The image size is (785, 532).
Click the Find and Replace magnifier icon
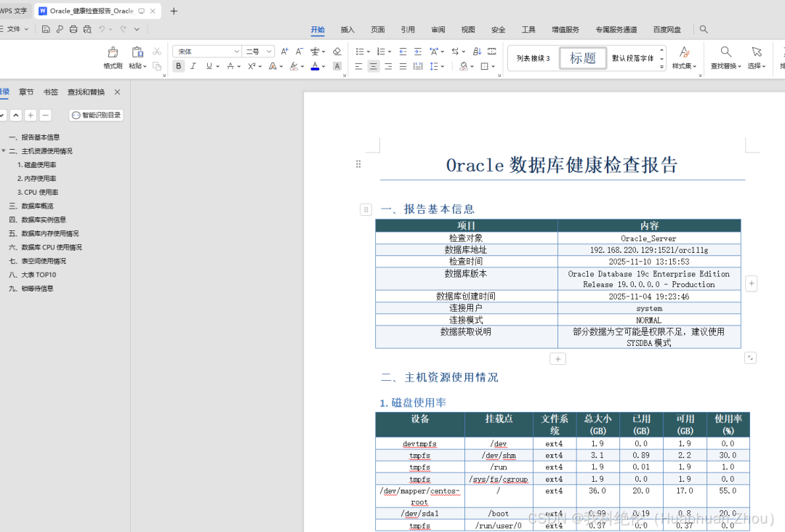tap(726, 52)
